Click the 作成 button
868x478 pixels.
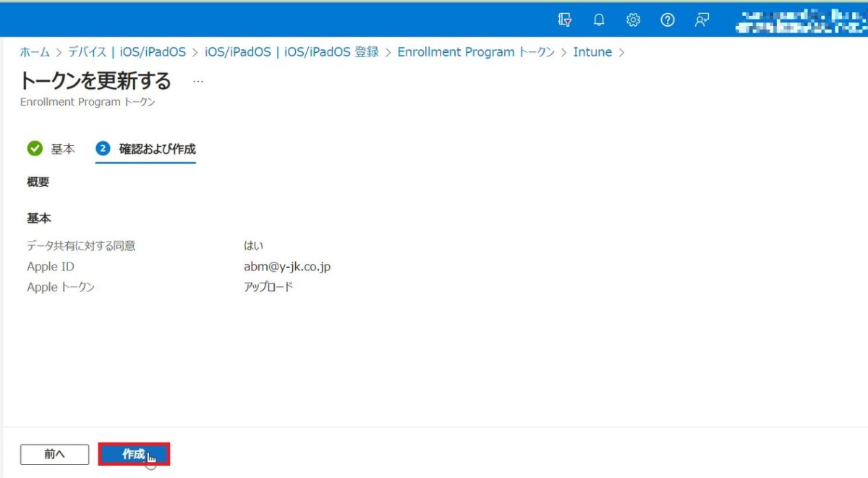point(134,454)
